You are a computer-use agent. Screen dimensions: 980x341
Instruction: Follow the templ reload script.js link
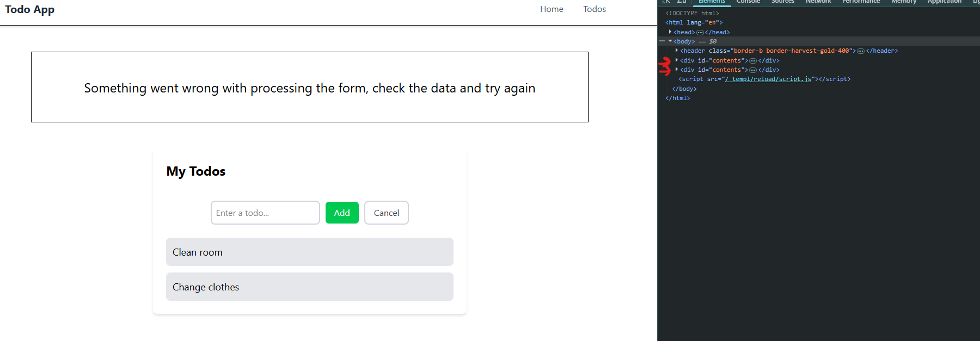click(x=768, y=79)
